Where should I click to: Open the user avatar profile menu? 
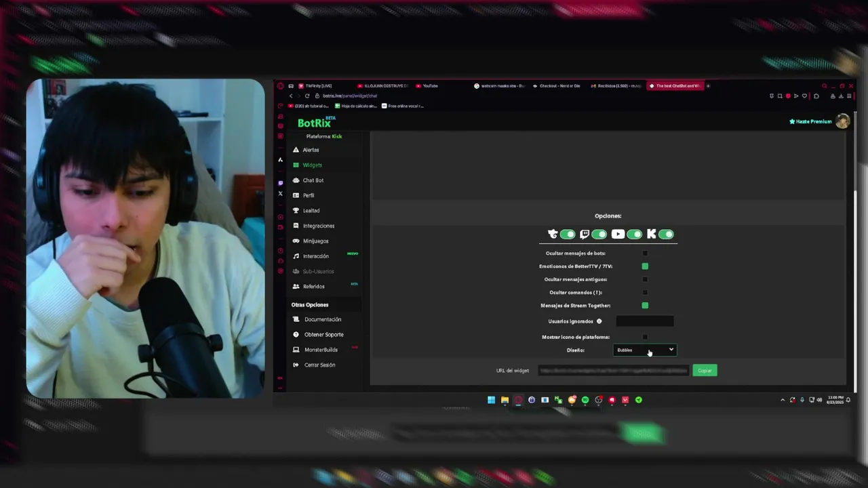coord(842,121)
